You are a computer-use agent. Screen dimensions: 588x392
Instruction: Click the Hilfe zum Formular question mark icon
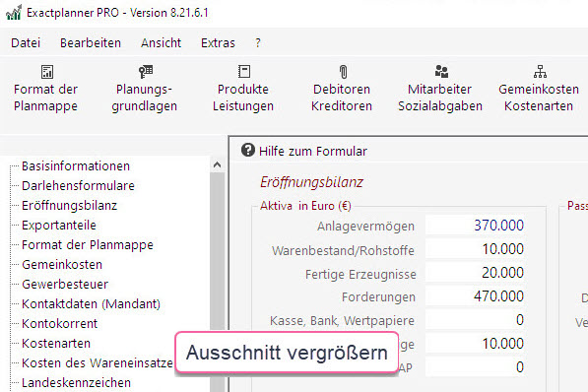pos(248,150)
